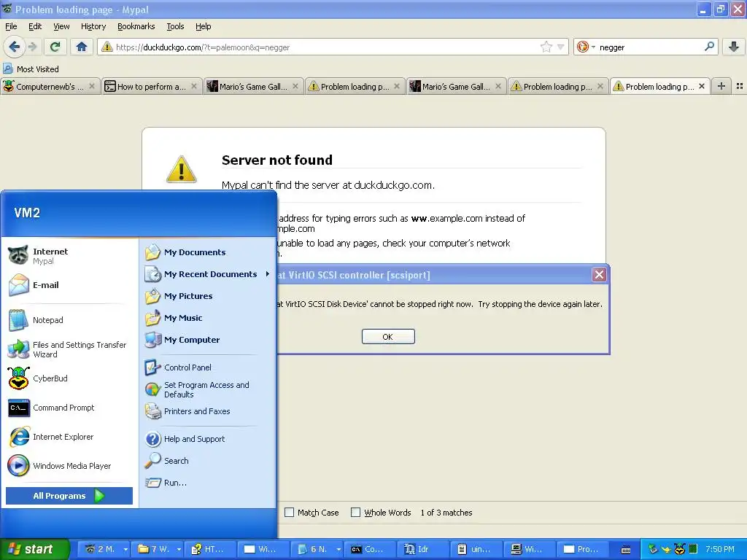The image size is (747, 560).
Task: Click the keyboard icon on the taskbar
Action: [x=626, y=550]
